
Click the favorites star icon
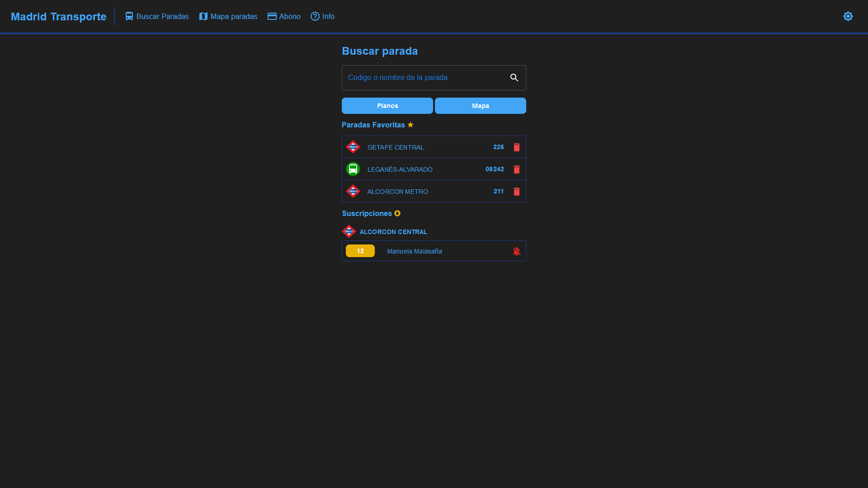[x=410, y=125]
